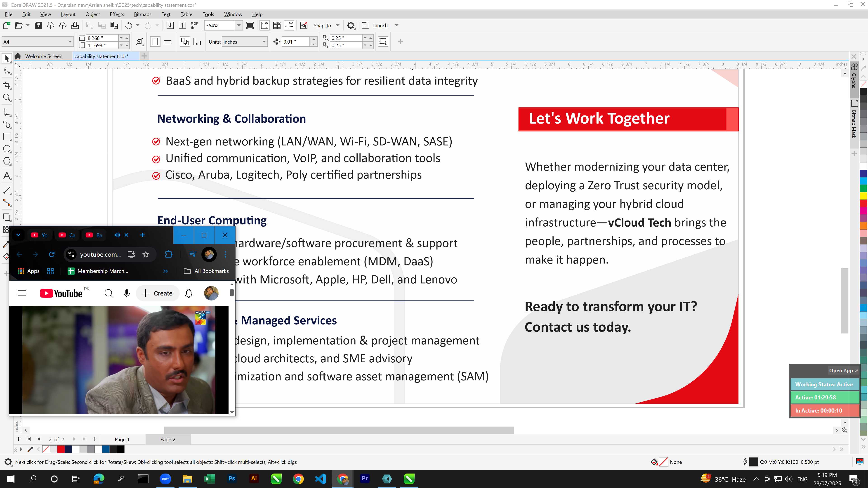This screenshot has width=868, height=488.
Task: Toggle Apply layout to all pages
Action: point(185,42)
